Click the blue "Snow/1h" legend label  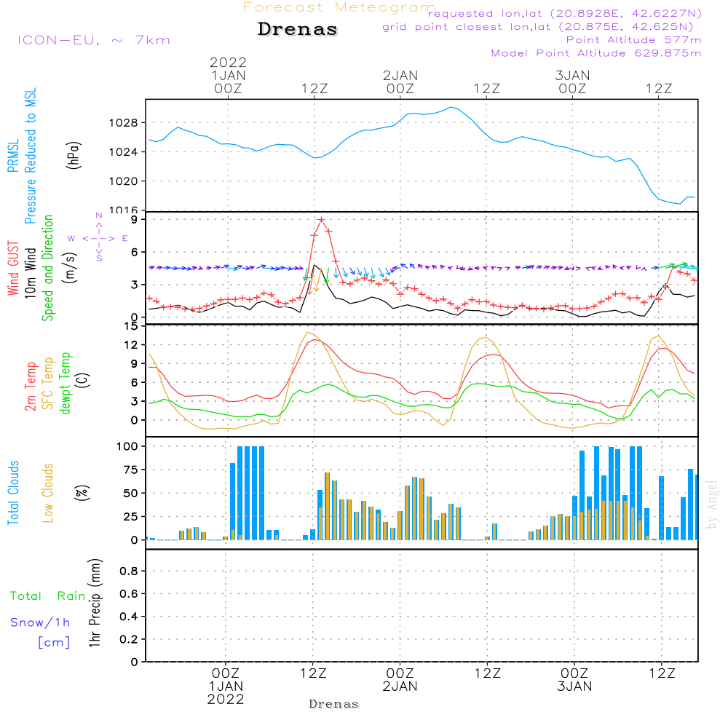(x=40, y=622)
